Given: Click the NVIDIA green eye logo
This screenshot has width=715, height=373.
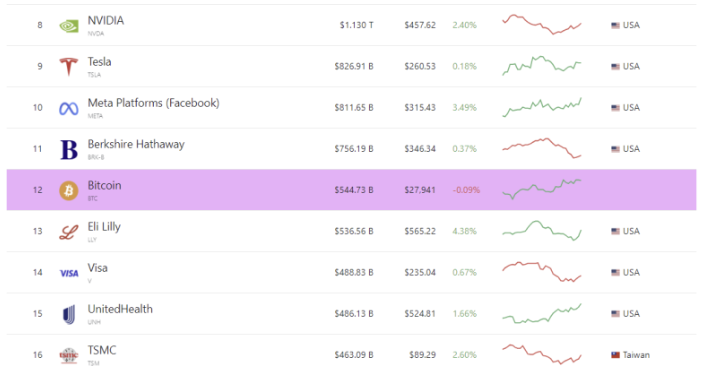Looking at the screenshot, I should (x=69, y=26).
